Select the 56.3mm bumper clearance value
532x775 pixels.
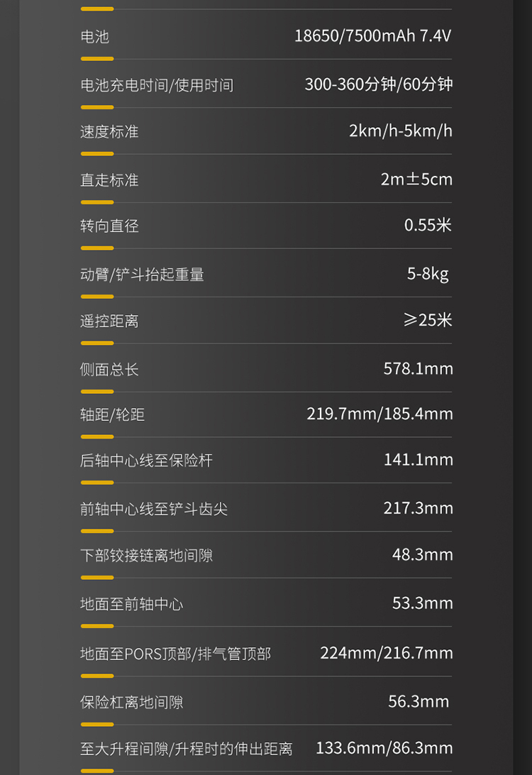click(419, 702)
